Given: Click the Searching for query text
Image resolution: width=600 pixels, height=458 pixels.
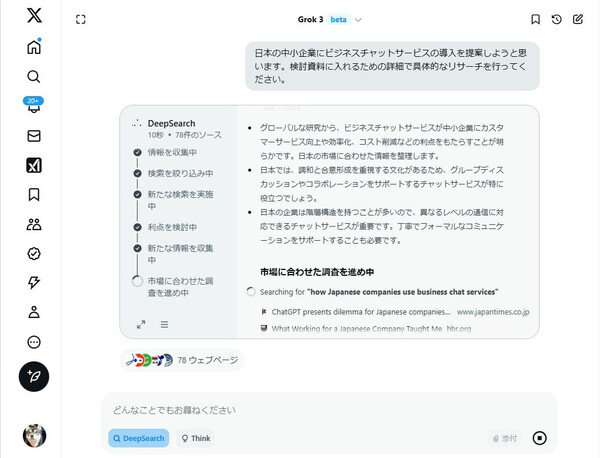Looking at the screenshot, I should click(x=379, y=292).
